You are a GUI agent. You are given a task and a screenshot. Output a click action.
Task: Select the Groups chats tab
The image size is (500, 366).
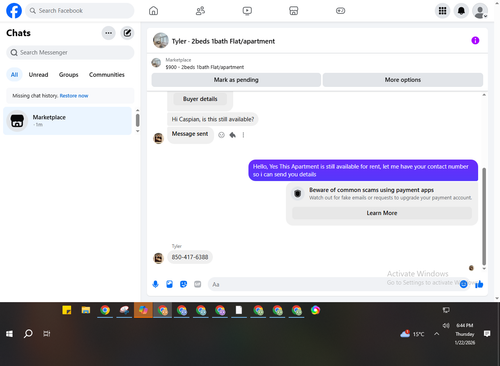68,75
